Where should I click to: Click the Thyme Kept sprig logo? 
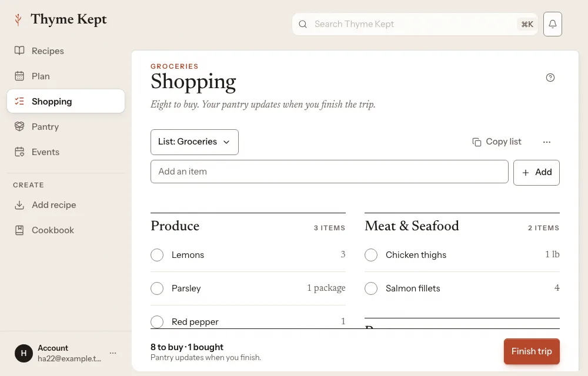(18, 19)
